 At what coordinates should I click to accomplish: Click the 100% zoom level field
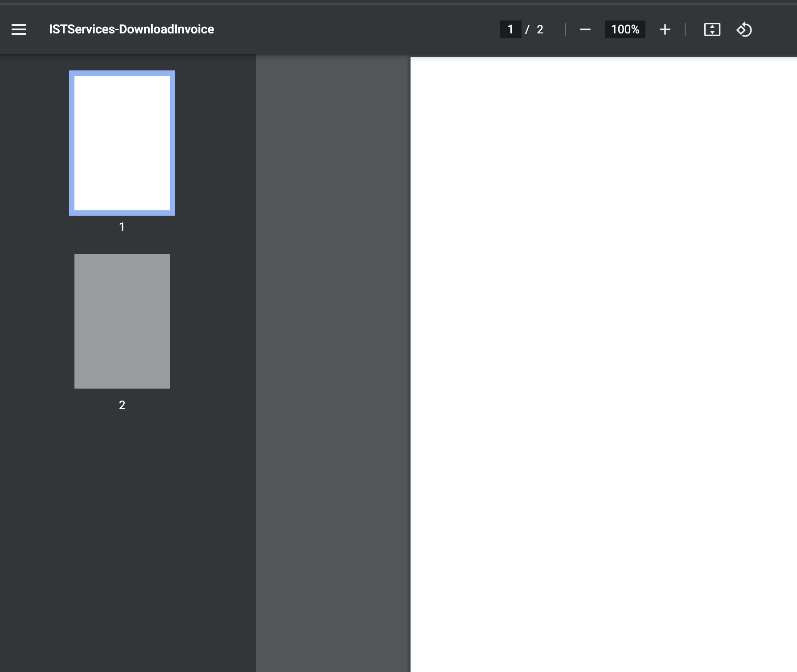coord(625,29)
